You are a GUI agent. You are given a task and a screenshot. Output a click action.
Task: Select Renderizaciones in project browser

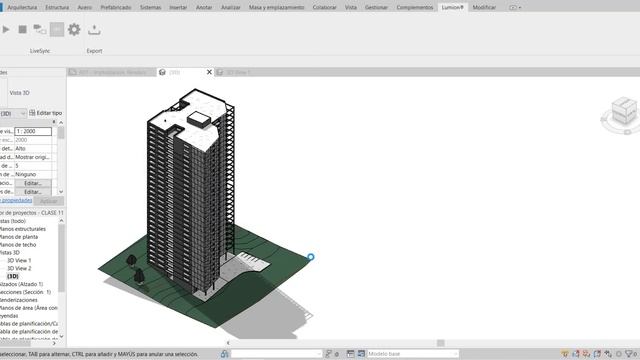pos(19,300)
